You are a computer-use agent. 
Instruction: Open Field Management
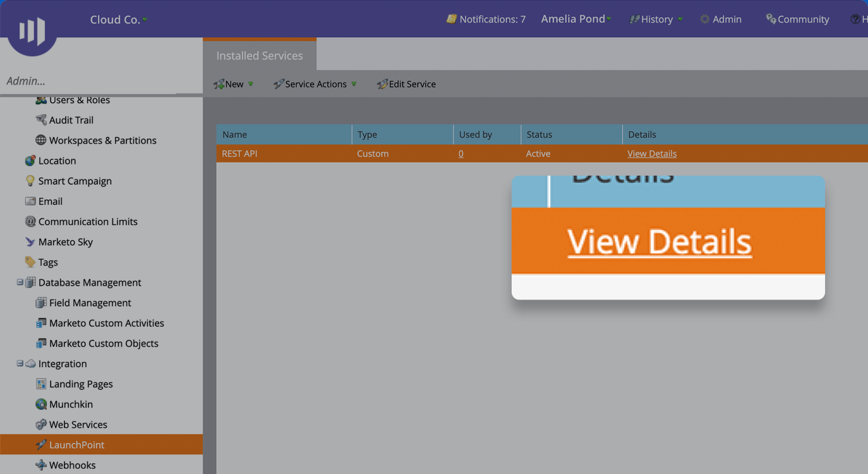click(90, 303)
